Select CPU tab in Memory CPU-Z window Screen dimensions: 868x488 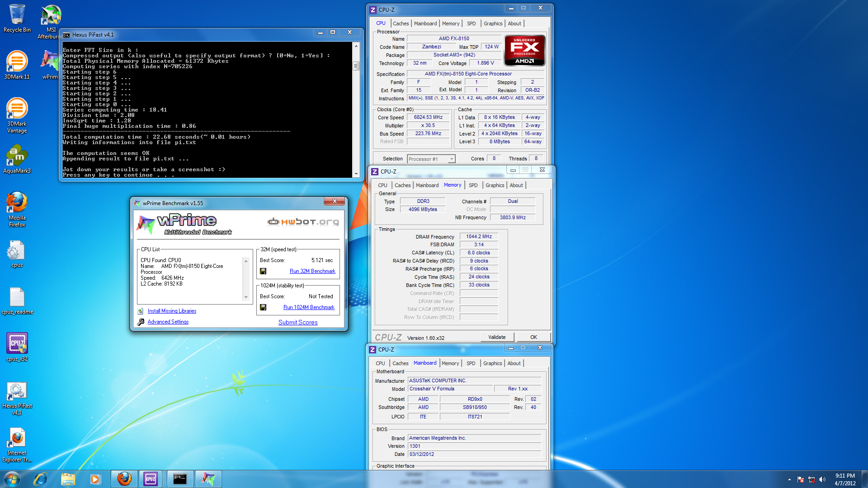[382, 185]
